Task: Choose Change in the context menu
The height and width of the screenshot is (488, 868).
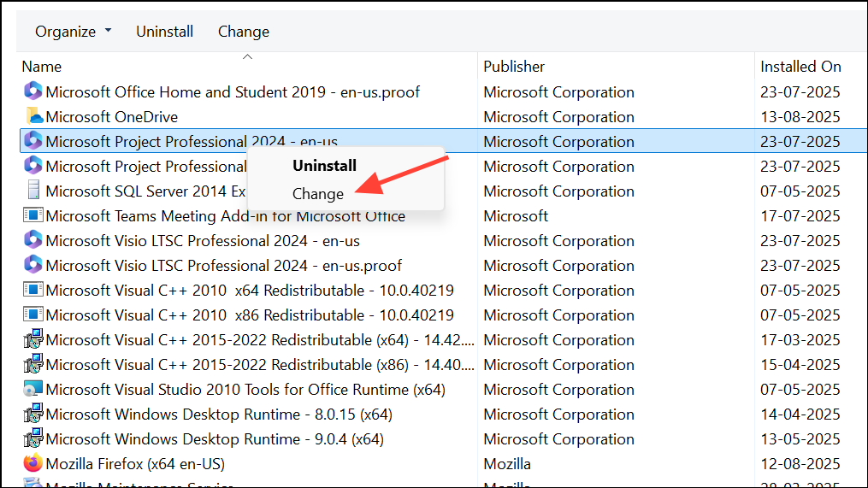Action: point(318,194)
